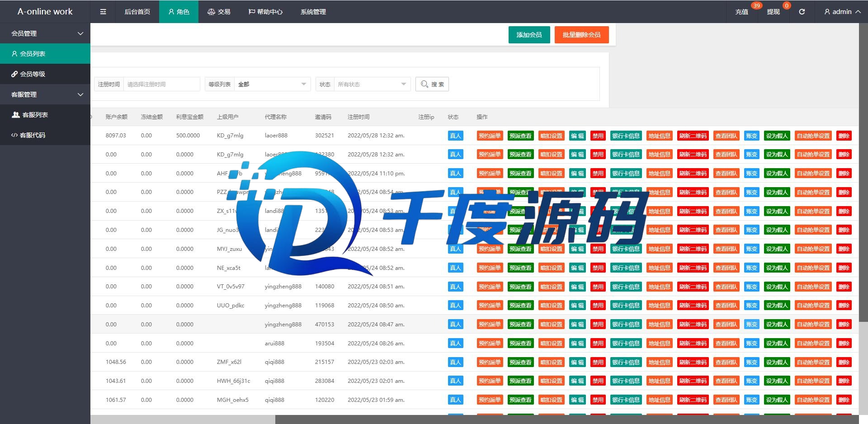This screenshot has width=868, height=424.
Task: Collapse the 会员管理 sidebar section
Action: 45,33
